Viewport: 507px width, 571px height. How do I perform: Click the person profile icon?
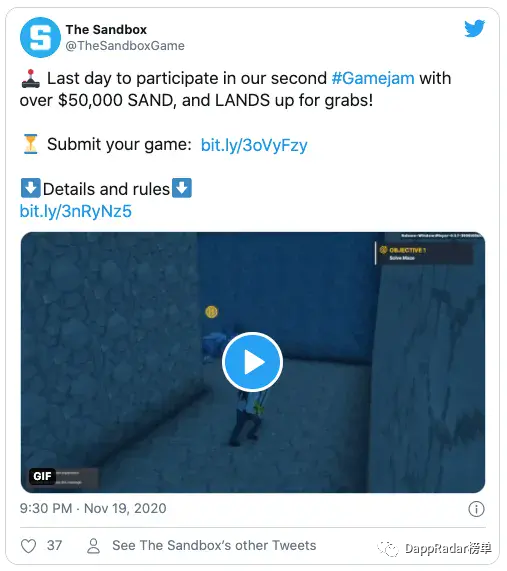[93, 546]
